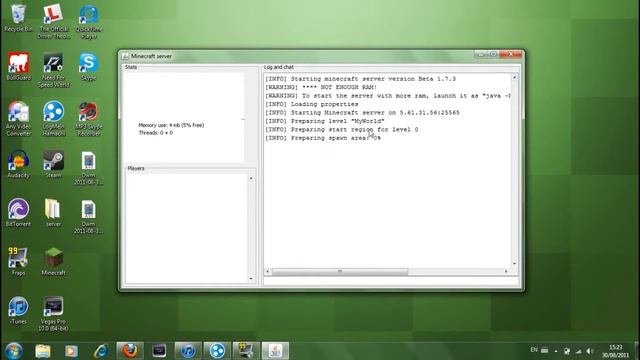Open LogMeIn Hamachi desktop icon
Image resolution: width=640 pixels, height=360 pixels.
(x=53, y=119)
